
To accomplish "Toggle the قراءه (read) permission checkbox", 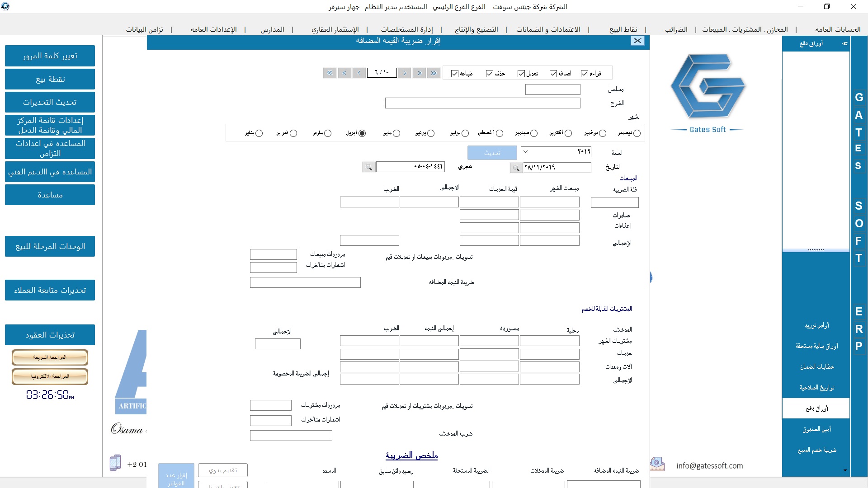I will pyautogui.click(x=585, y=74).
